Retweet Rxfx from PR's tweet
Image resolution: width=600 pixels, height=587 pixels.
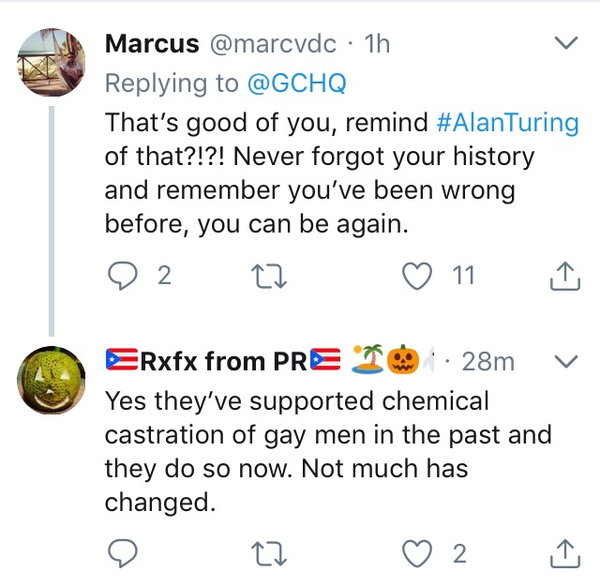[x=265, y=552]
